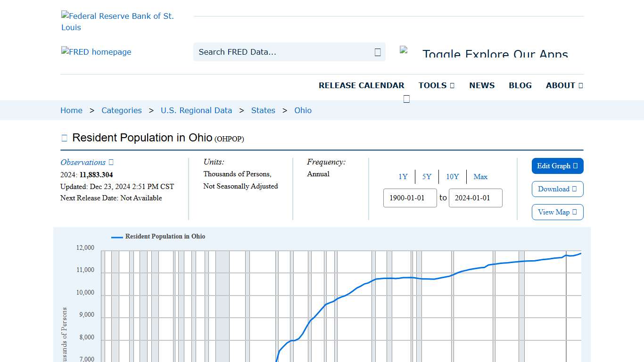Select the Max date range

[x=480, y=177]
